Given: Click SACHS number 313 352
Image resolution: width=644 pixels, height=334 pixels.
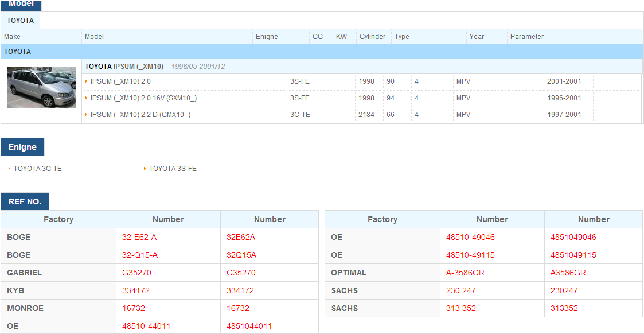Looking at the screenshot, I should (461, 308).
